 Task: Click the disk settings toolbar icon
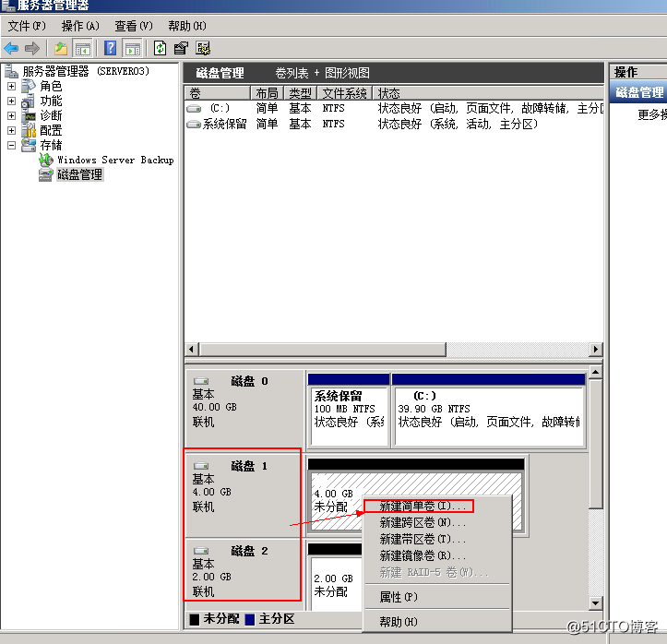[203, 49]
